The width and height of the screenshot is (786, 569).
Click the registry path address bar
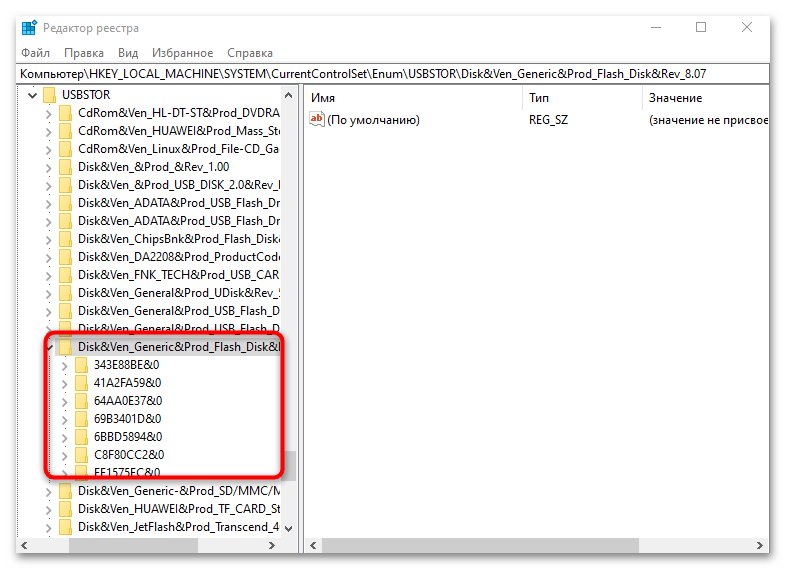click(393, 74)
